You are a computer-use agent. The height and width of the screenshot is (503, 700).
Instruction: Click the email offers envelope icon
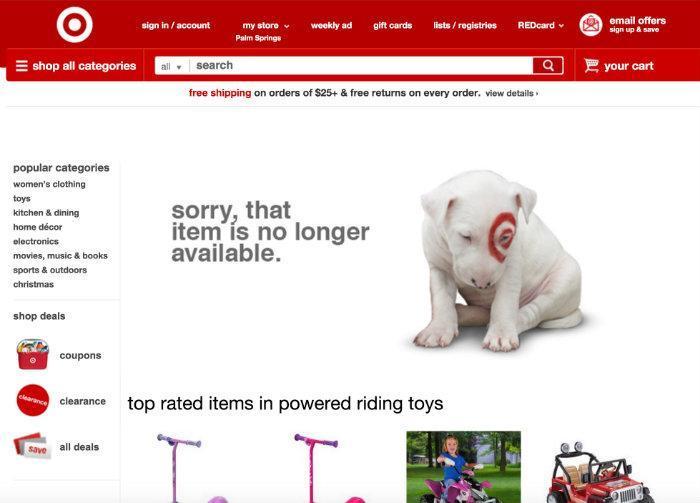pyautogui.click(x=591, y=25)
